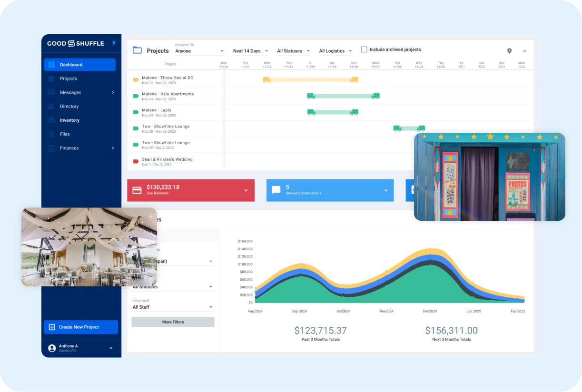Click the chat bubble icon in Unread Conversations
This screenshot has height=392, width=582.
click(276, 190)
